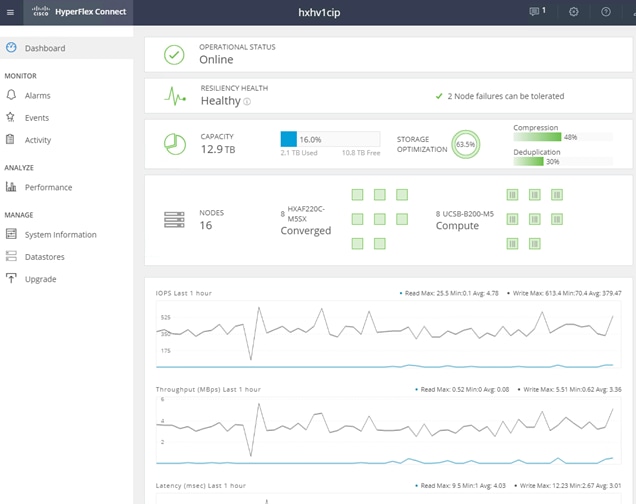Click the Events star icon

point(11,117)
